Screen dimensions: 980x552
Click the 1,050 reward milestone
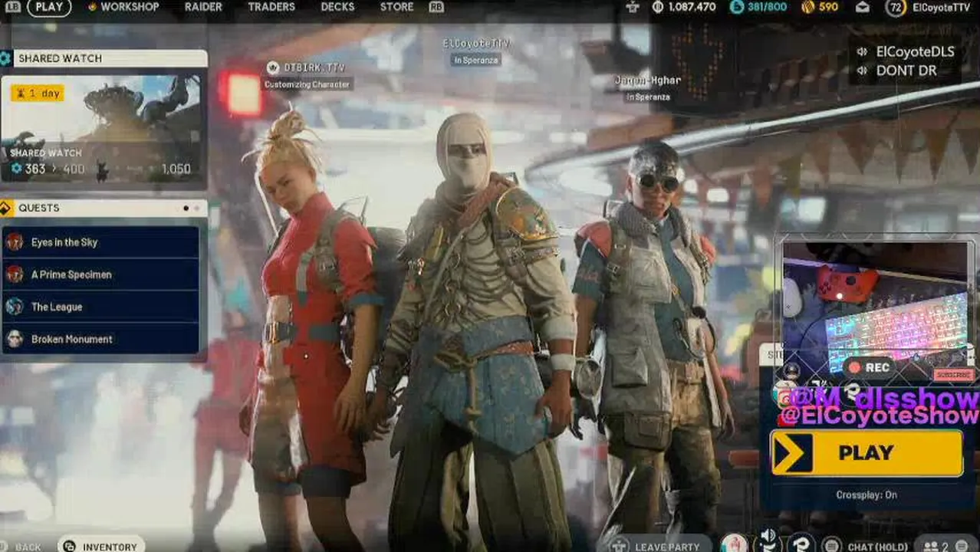[x=176, y=169]
